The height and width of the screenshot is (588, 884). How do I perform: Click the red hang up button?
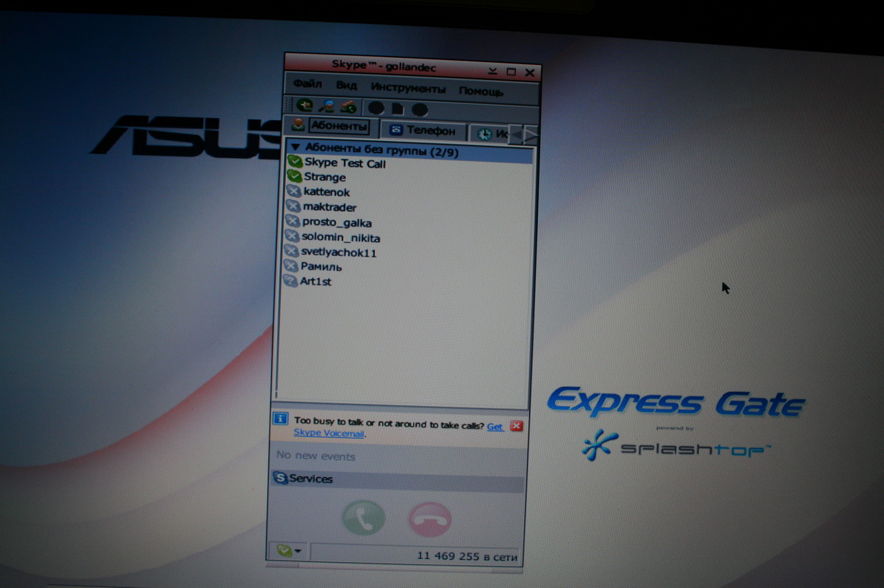[430, 520]
